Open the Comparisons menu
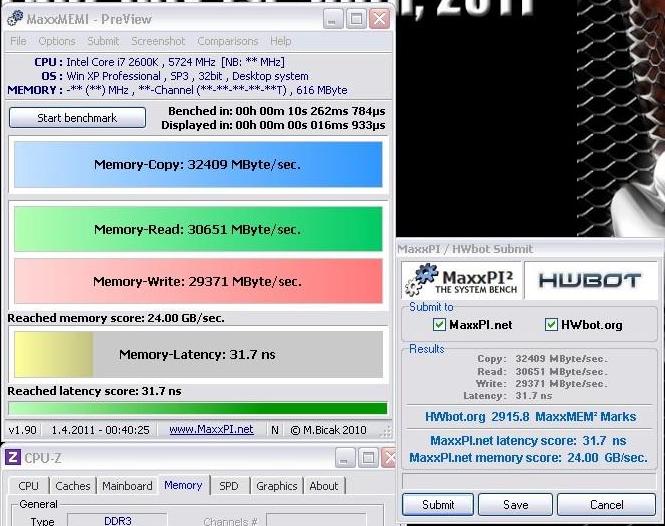The height and width of the screenshot is (526, 665). click(x=228, y=41)
